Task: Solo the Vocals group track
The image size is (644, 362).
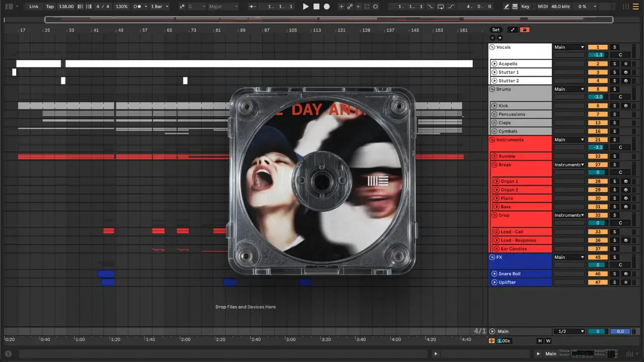Action: [614, 47]
